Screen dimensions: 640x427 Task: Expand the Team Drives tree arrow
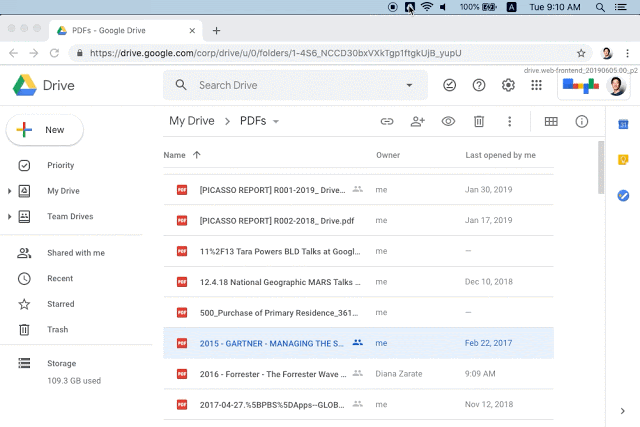[x=10, y=217]
